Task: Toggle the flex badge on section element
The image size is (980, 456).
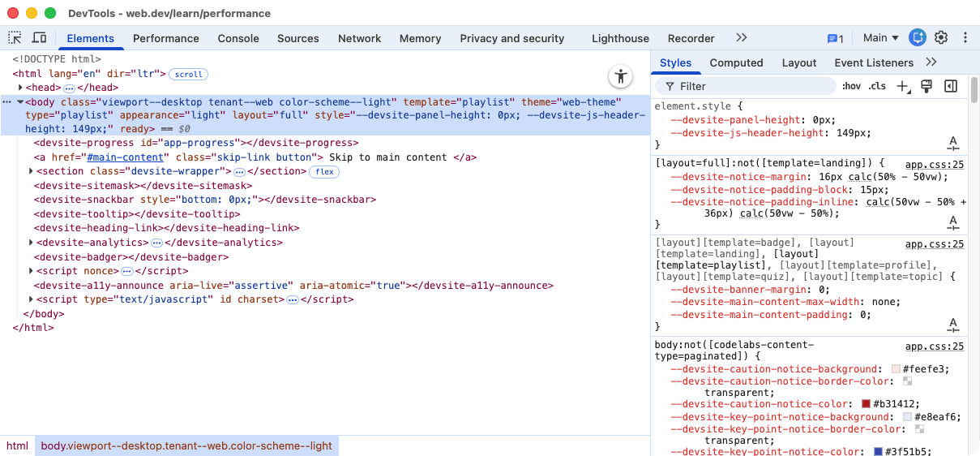Action: [x=324, y=172]
